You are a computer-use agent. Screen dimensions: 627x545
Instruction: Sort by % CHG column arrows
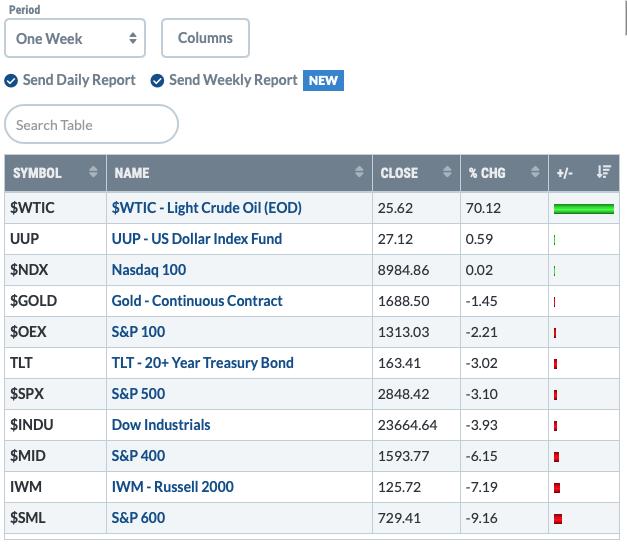535,172
